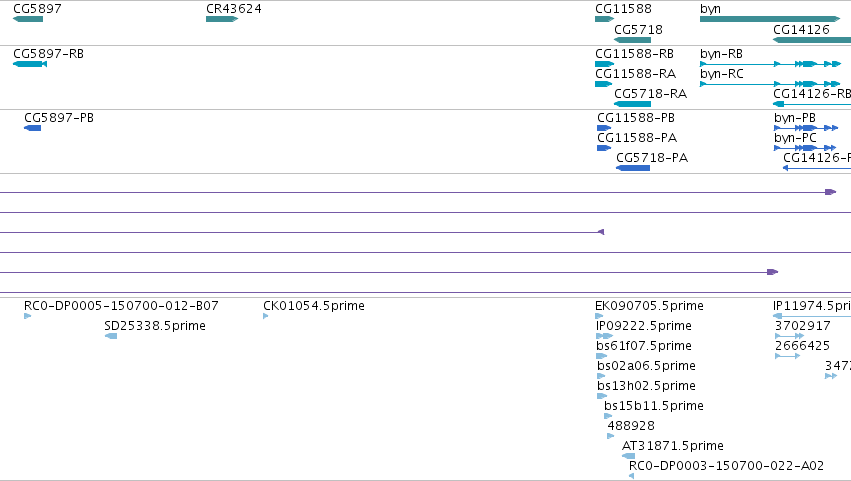Select EST RC0-DP0003-150700-022-A02
The image size is (851, 481).
631,476
